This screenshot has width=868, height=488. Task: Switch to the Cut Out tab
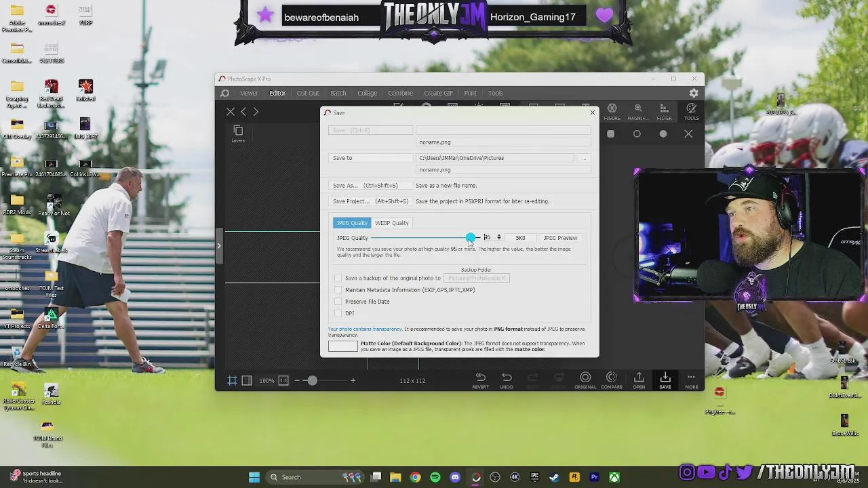click(x=308, y=93)
